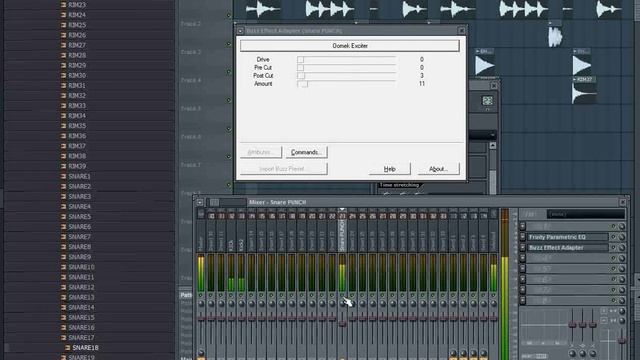
Task: Open the mixer input (none) selector
Action: [585, 214]
